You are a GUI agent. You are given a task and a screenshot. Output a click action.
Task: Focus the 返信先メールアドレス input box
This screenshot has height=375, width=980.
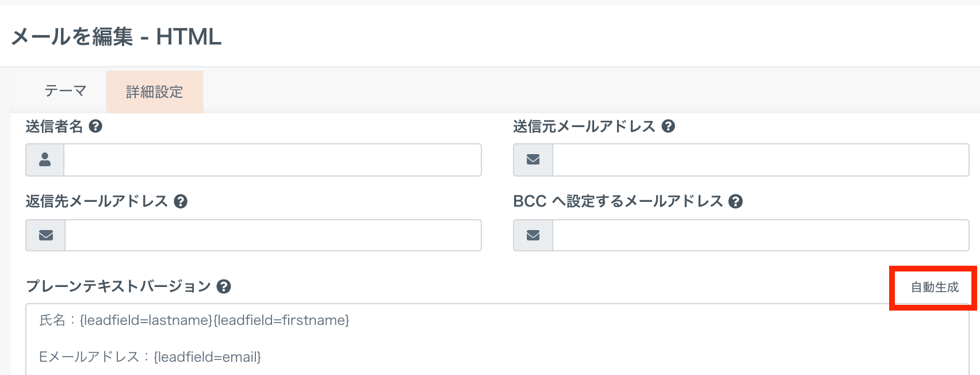[273, 235]
